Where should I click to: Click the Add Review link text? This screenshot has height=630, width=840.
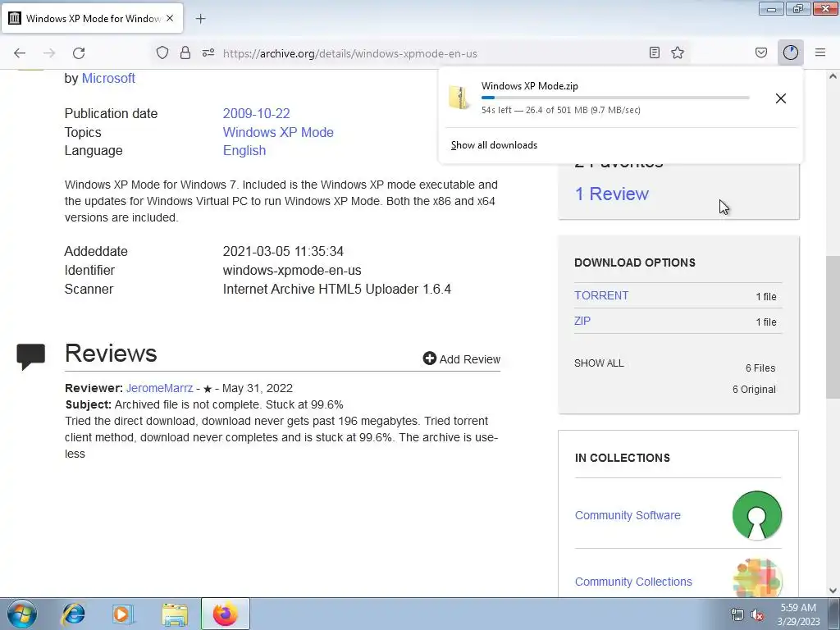pos(470,359)
